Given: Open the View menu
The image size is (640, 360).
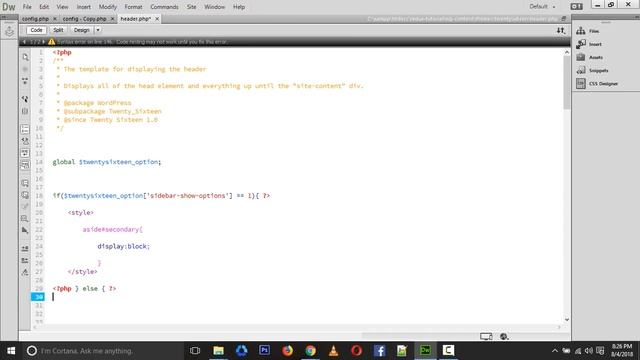Looking at the screenshot, I should pos(62,7).
